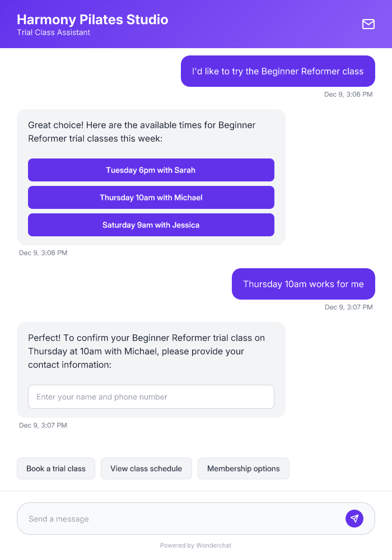The image size is (392, 560).
Task: Select the Thursday 10am with Michael slot
Action: tap(151, 197)
